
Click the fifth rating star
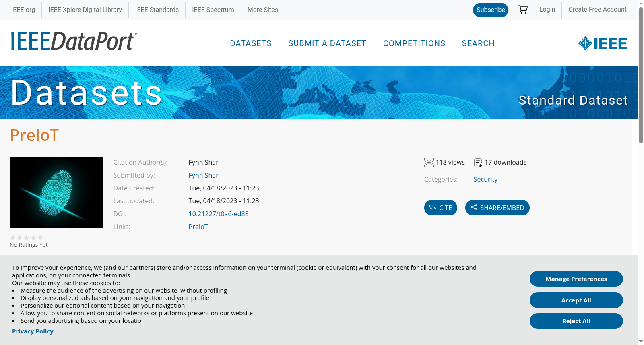(x=40, y=238)
